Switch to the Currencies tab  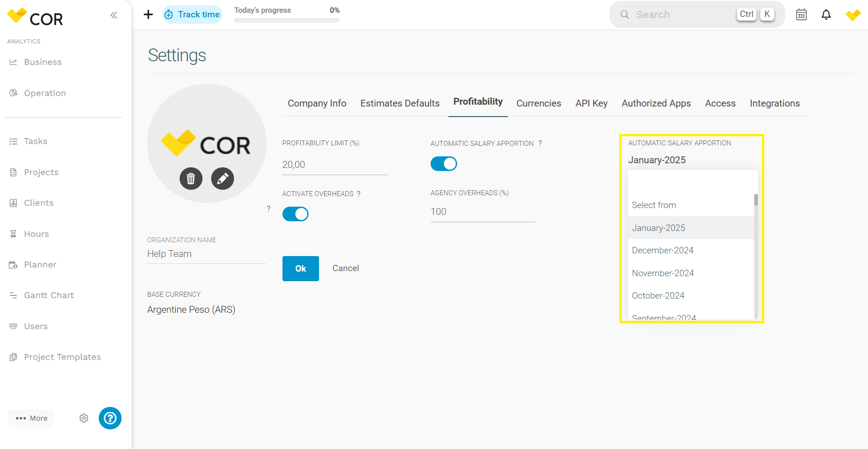(x=538, y=103)
